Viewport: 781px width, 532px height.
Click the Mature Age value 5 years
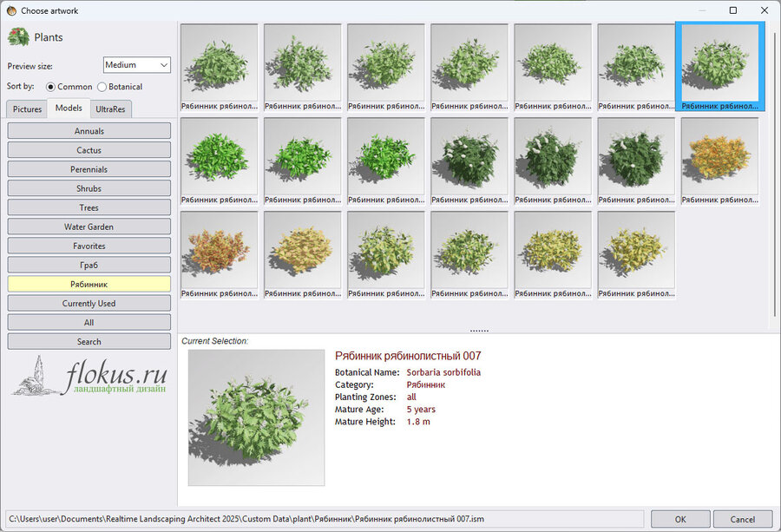click(421, 409)
